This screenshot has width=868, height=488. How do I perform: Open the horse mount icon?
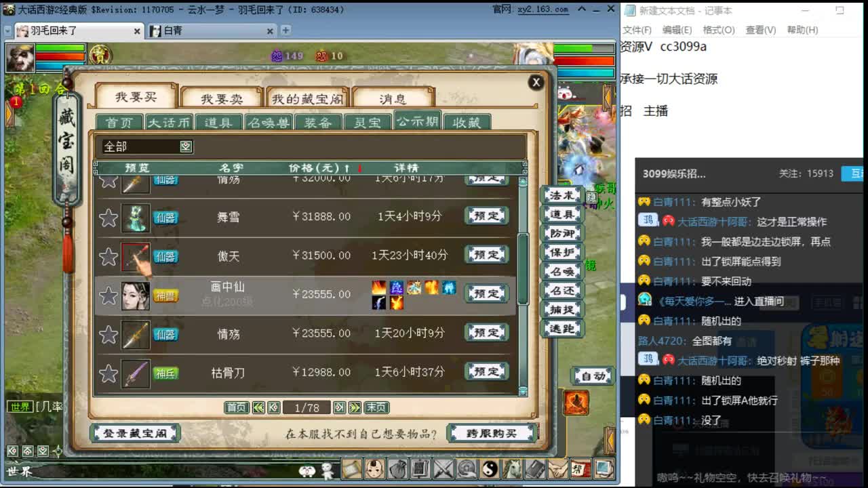[512, 468]
